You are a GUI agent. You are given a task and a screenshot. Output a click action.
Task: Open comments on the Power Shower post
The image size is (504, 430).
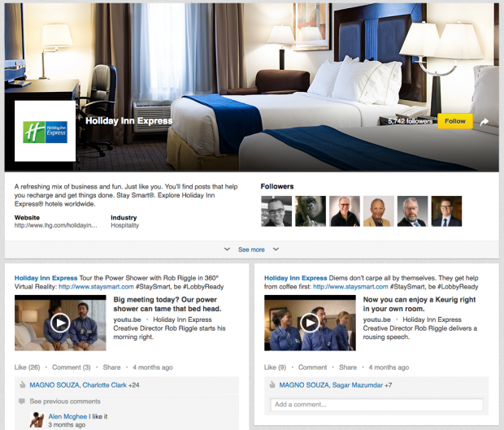pyautogui.click(x=72, y=367)
